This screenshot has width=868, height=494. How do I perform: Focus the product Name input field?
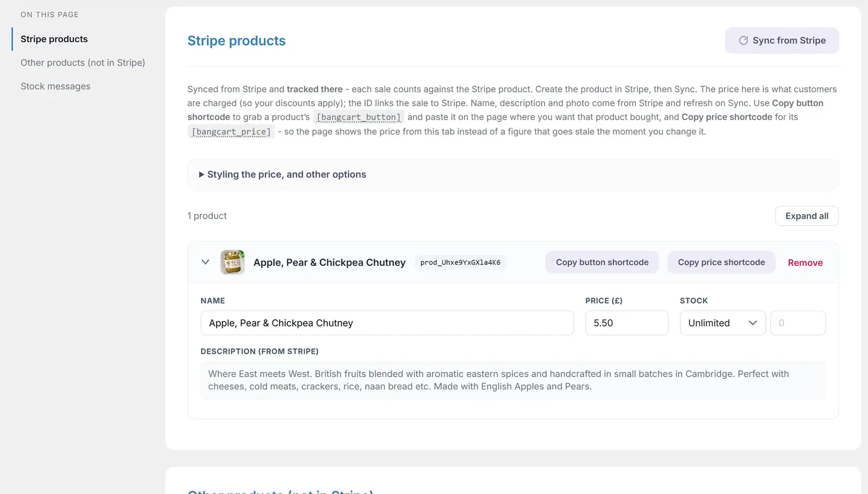[387, 323]
